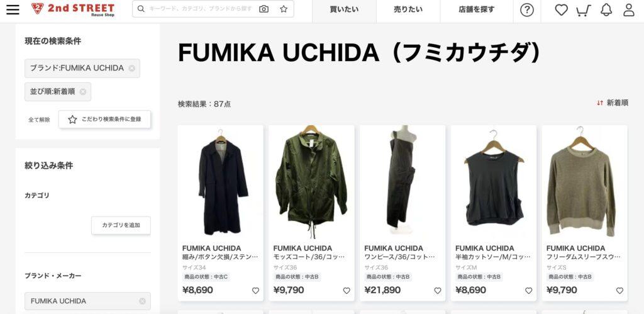Switch to the 売りたい tab
Screen dimensions: 644x314
[x=408, y=9]
